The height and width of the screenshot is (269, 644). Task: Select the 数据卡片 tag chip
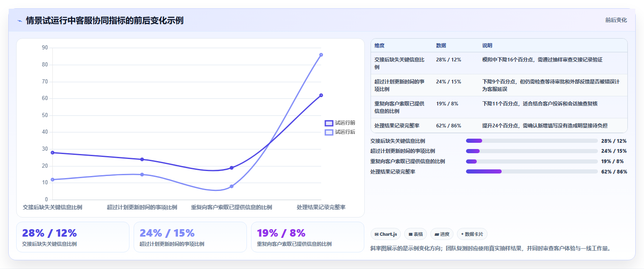pyautogui.click(x=472, y=234)
